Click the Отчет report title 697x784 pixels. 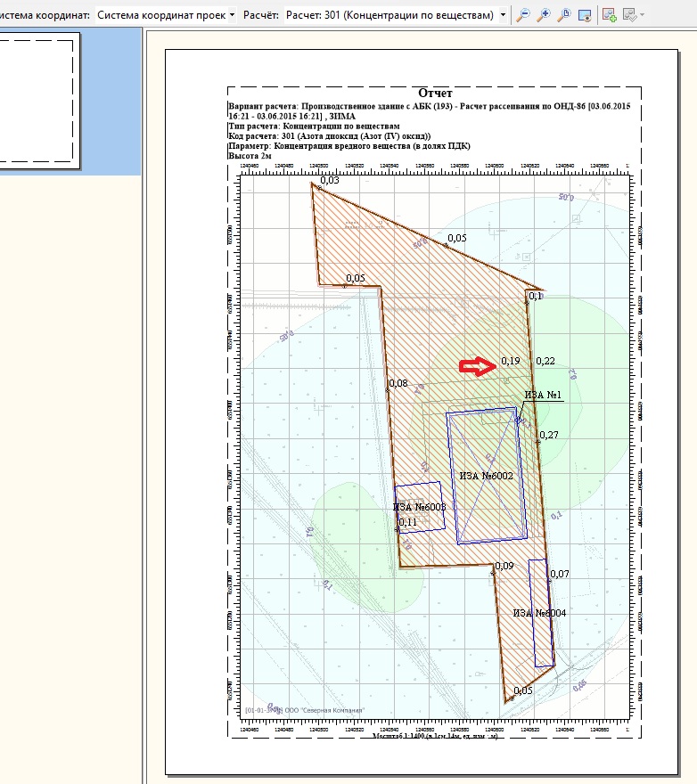pyautogui.click(x=434, y=94)
